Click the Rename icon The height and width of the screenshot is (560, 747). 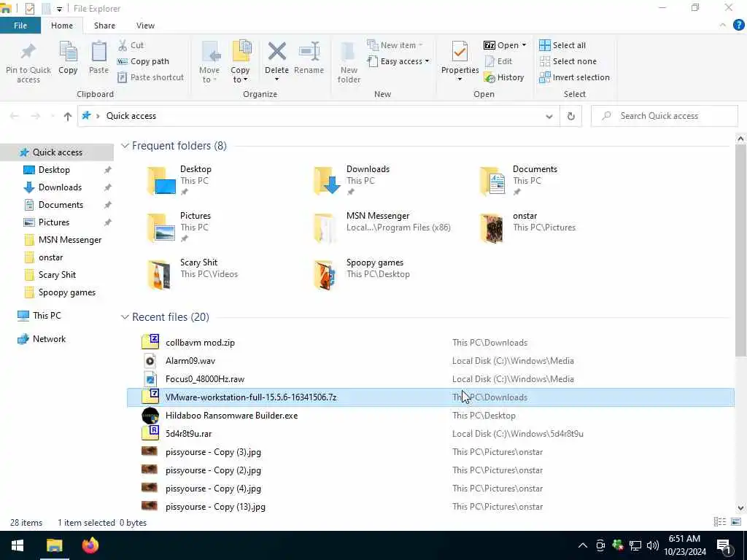pyautogui.click(x=309, y=52)
